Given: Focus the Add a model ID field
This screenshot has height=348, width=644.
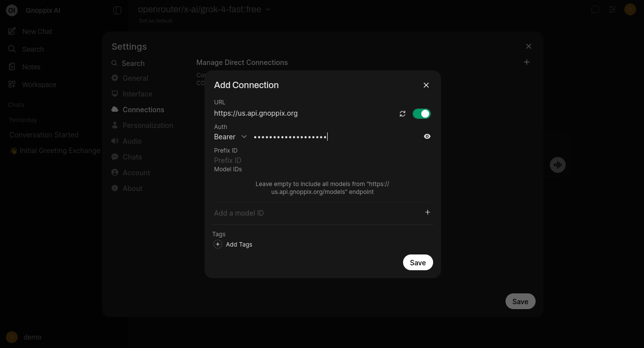Looking at the screenshot, I should pyautogui.click(x=315, y=213).
